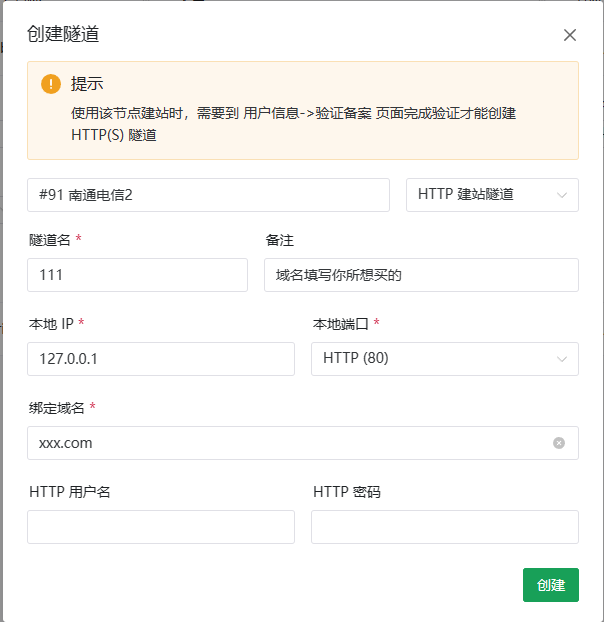Screen dimensions: 604x622
Task: Click into the 备注 remarks input field
Action: pos(420,275)
